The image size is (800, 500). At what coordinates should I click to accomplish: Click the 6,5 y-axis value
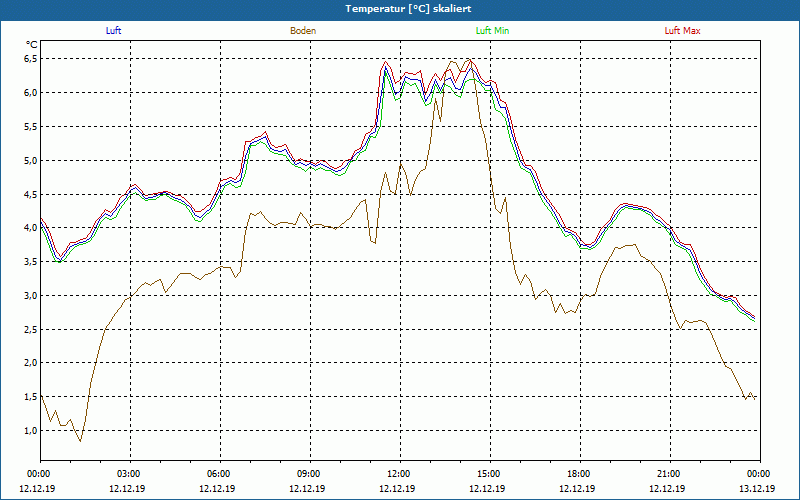tap(31, 59)
